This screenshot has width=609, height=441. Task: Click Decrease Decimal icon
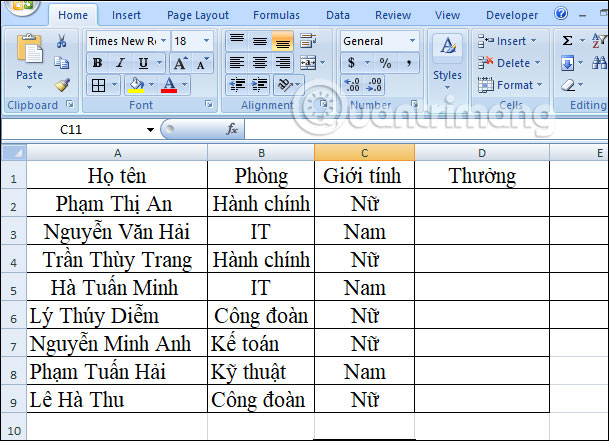374,85
